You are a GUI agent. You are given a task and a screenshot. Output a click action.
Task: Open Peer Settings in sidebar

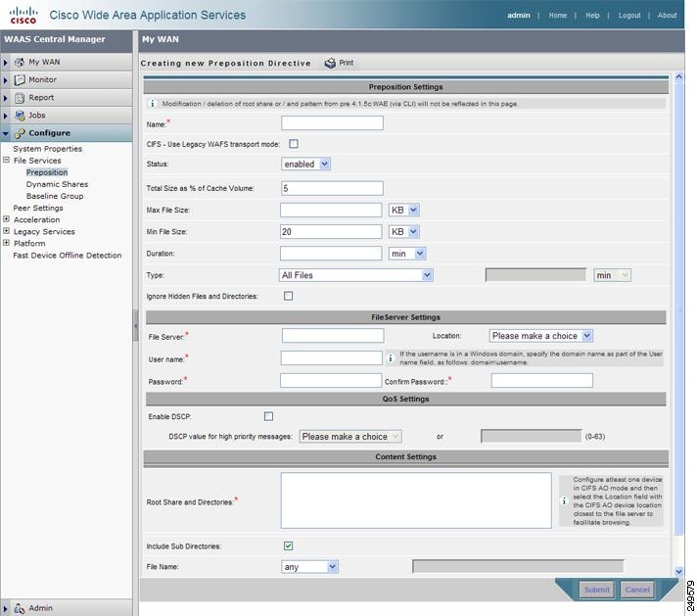point(38,209)
